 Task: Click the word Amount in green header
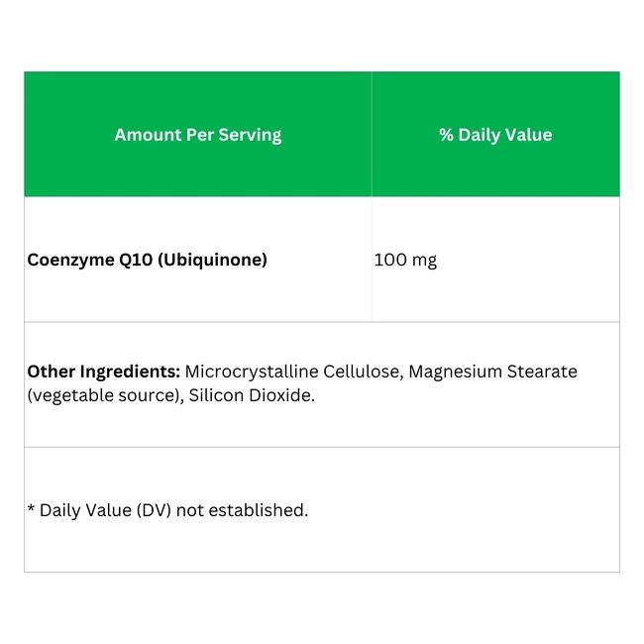click(148, 135)
